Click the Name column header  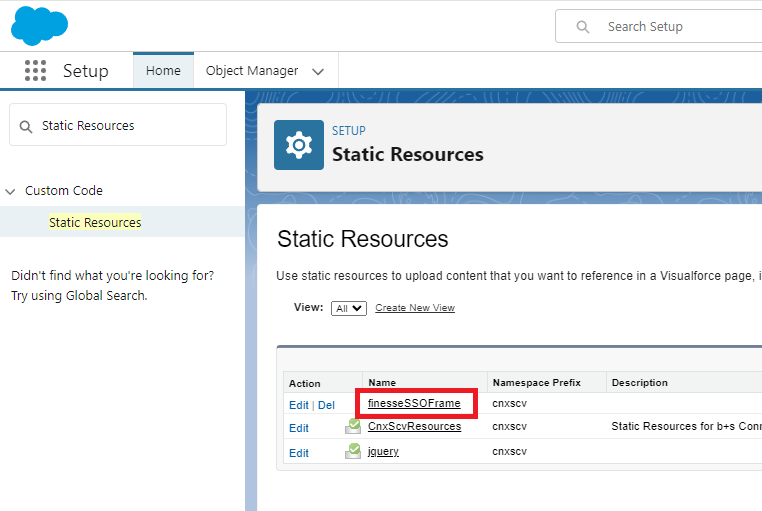tap(382, 383)
